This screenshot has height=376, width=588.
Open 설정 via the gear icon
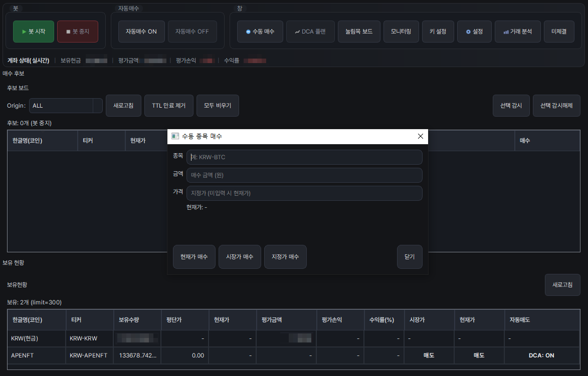coord(474,31)
